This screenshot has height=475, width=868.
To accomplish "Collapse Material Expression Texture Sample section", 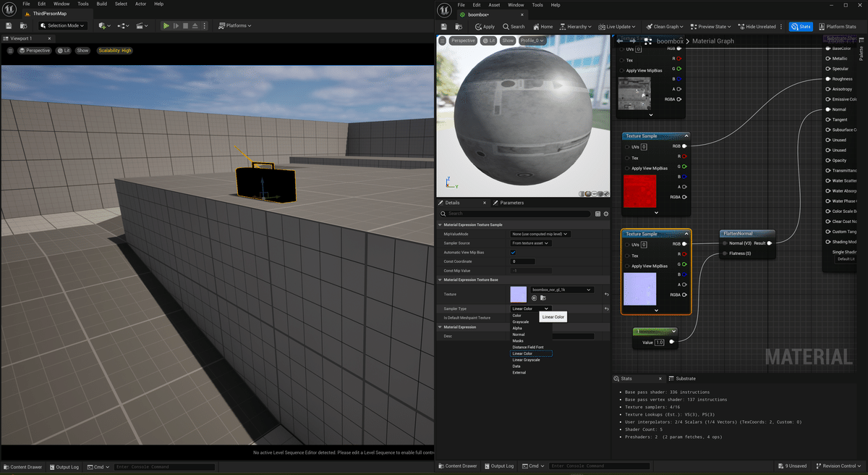I will click(440, 224).
